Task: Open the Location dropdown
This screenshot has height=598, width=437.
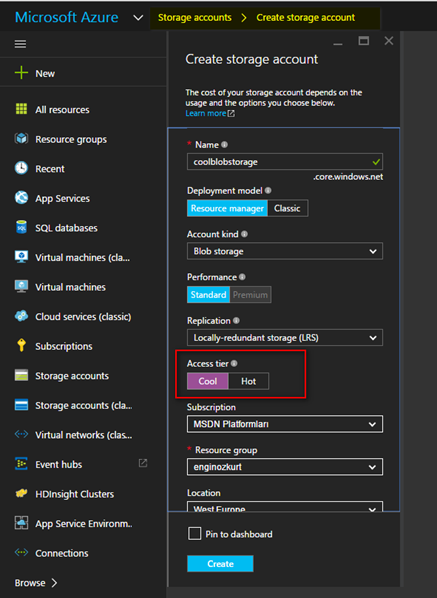Action: pos(285,507)
